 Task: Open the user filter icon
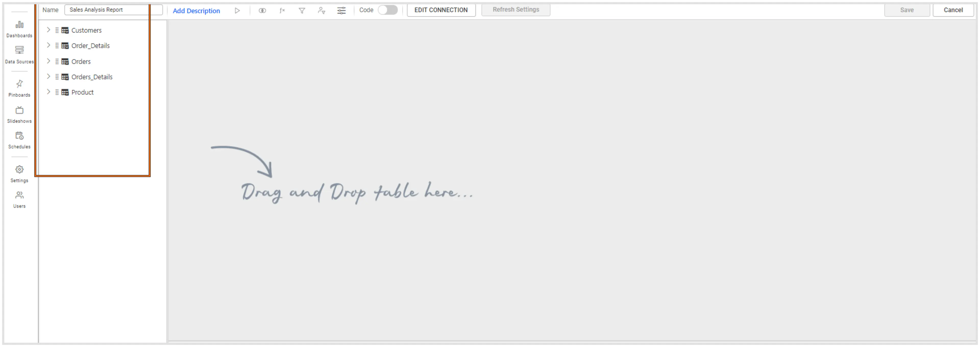(x=322, y=11)
